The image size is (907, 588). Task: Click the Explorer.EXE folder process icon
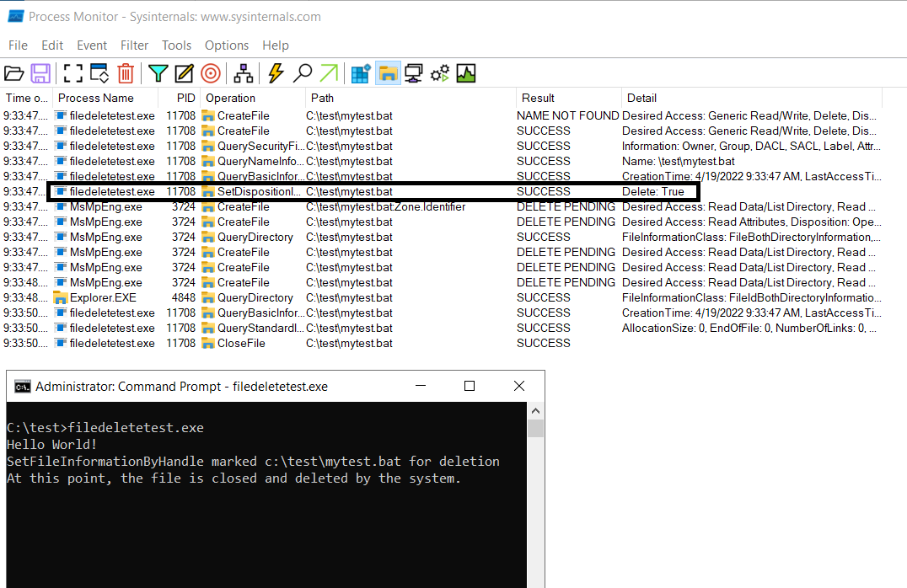click(60, 297)
